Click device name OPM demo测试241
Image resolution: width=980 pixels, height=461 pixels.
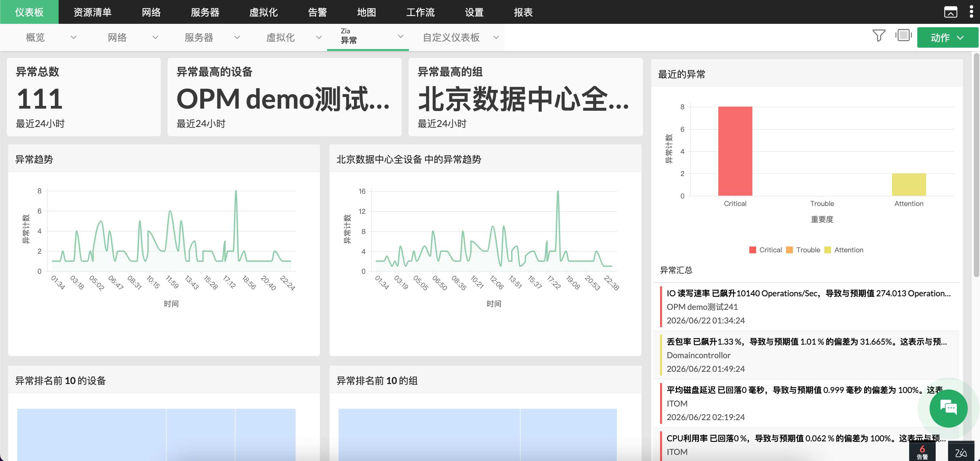[702, 307]
